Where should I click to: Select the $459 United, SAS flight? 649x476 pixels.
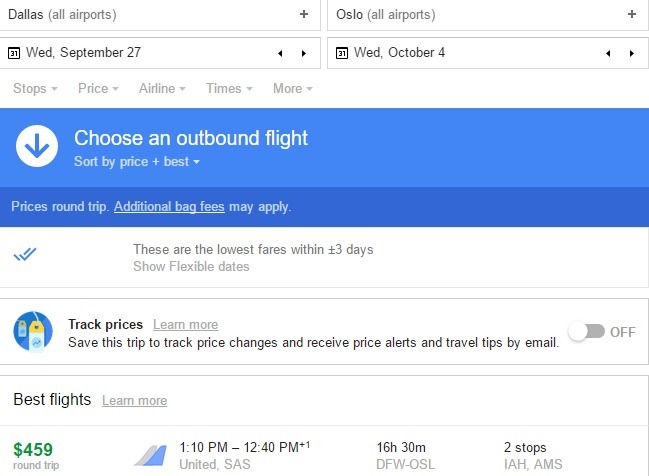[x=324, y=455]
